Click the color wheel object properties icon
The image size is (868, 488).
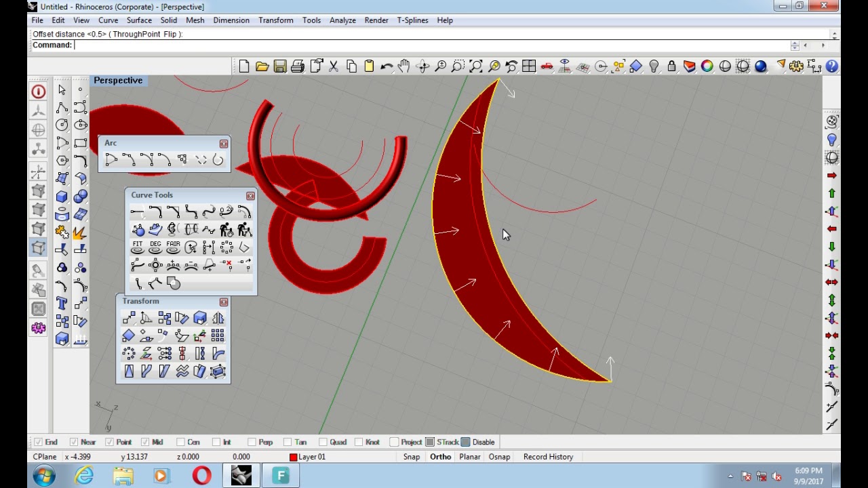tap(707, 66)
